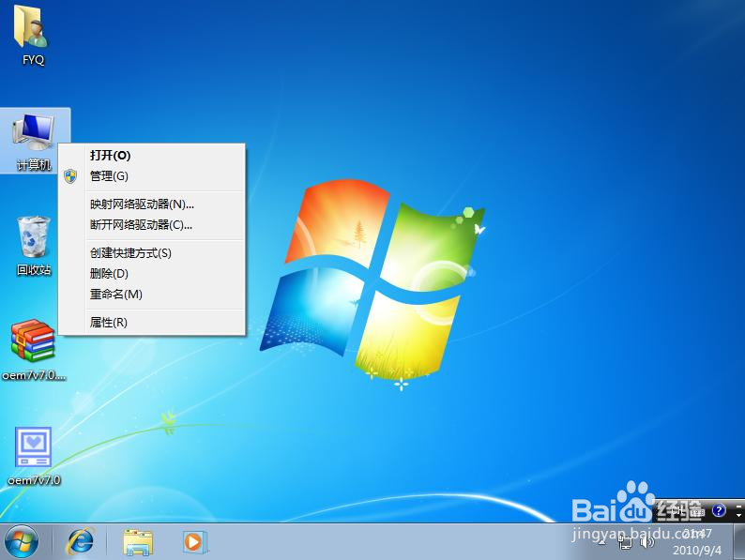Select the 回收站 recycle bin icon
The width and height of the screenshot is (745, 560).
tap(33, 246)
